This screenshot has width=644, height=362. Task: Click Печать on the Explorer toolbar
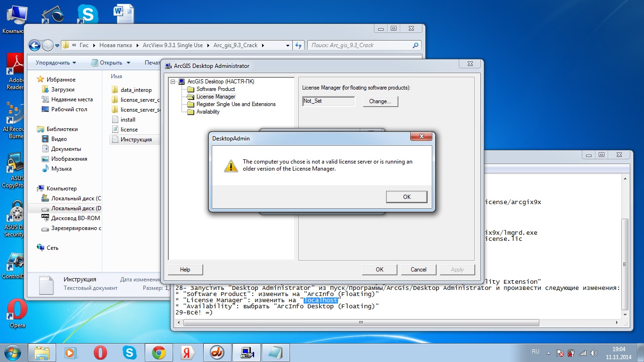(152, 63)
